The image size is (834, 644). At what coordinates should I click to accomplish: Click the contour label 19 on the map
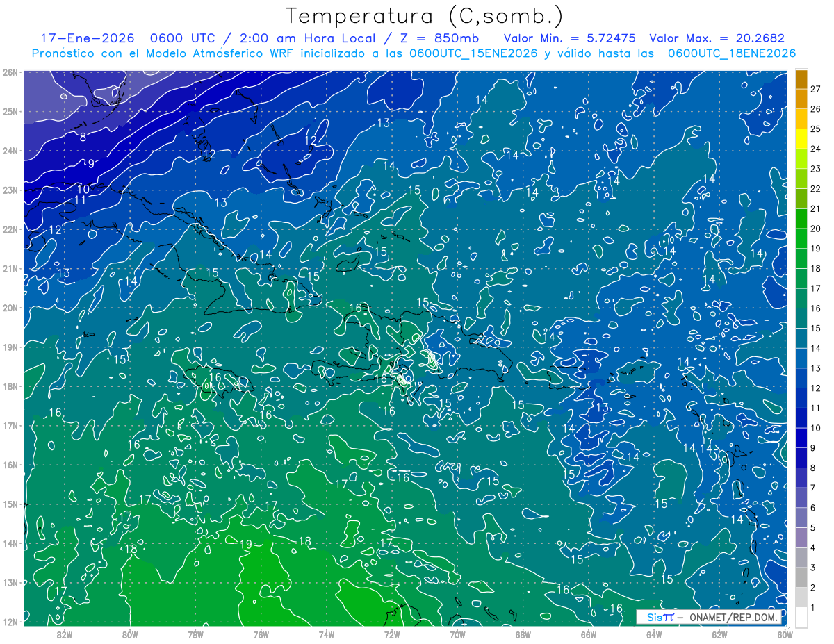[x=245, y=545]
